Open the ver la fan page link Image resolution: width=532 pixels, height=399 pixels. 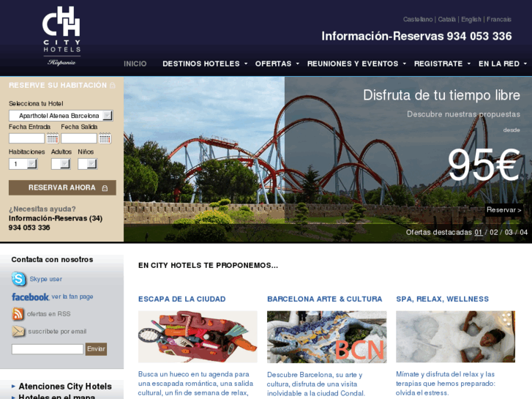72,297
